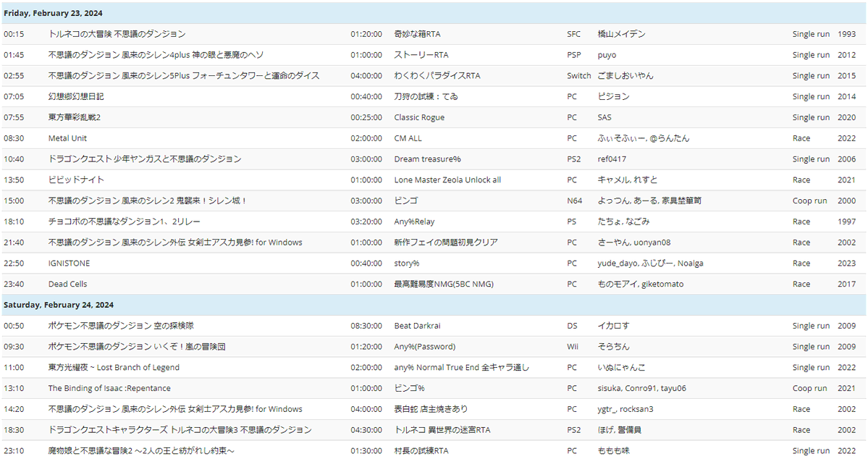The height and width of the screenshot is (459, 868).
Task: Click the category 'CM ALL'
Action: pos(408,138)
